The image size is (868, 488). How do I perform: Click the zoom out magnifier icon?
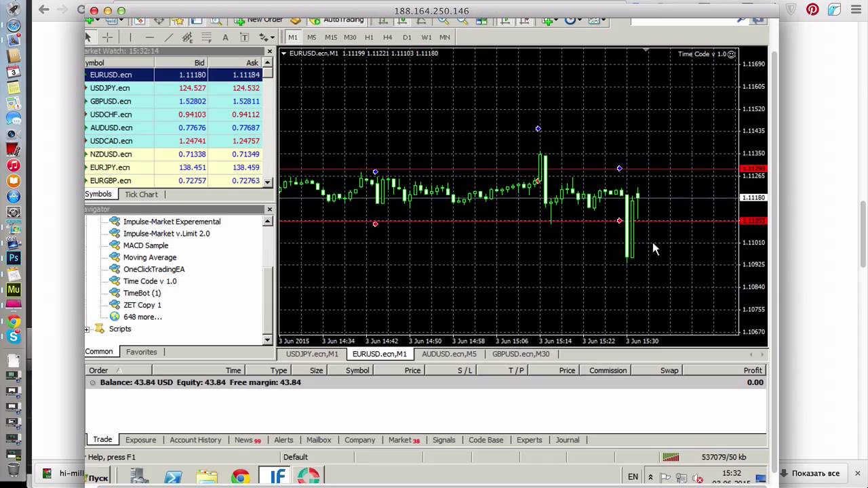coord(462,20)
